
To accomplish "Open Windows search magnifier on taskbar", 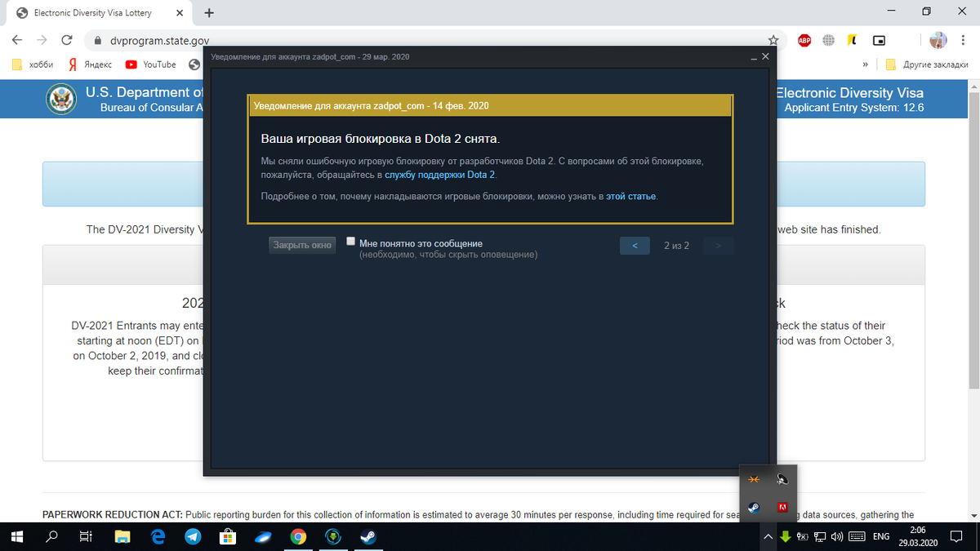I will tap(51, 536).
